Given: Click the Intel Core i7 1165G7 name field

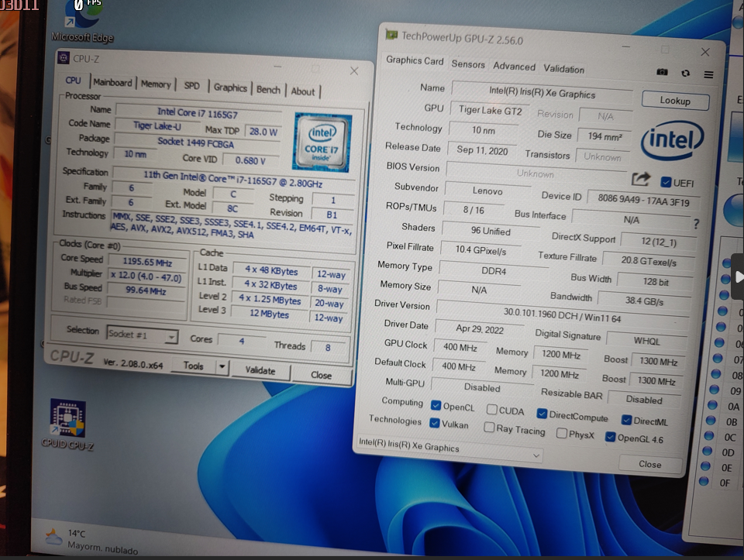Looking at the screenshot, I should click(x=198, y=112).
